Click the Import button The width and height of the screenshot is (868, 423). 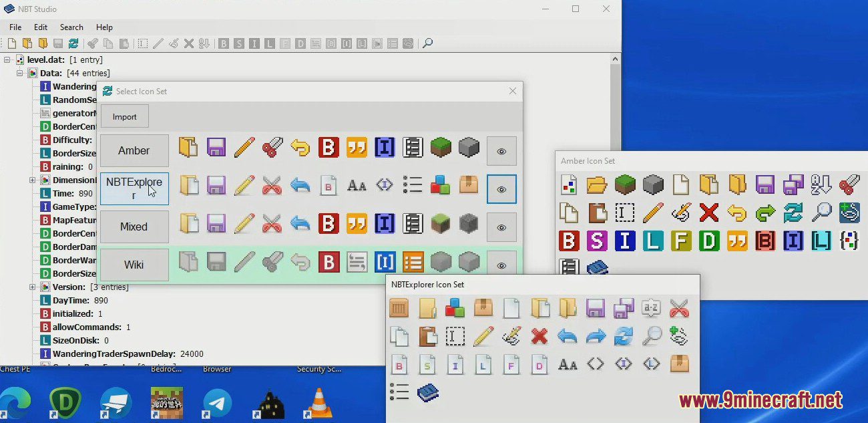pyautogui.click(x=124, y=116)
